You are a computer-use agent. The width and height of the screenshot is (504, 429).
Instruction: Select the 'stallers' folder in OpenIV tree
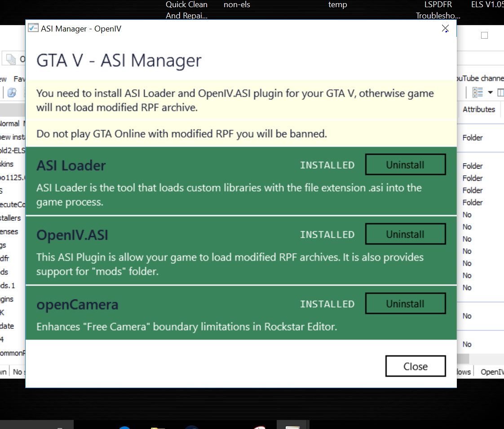11,218
